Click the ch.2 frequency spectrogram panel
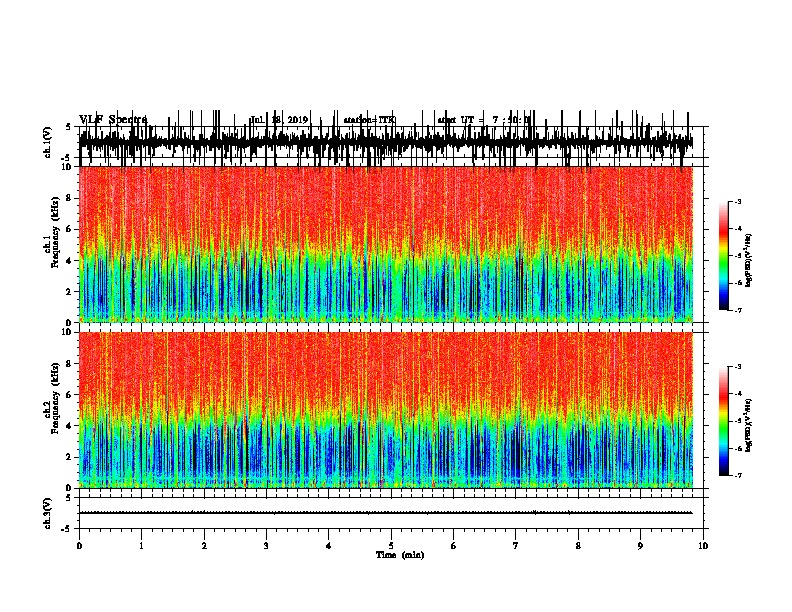 [386, 410]
